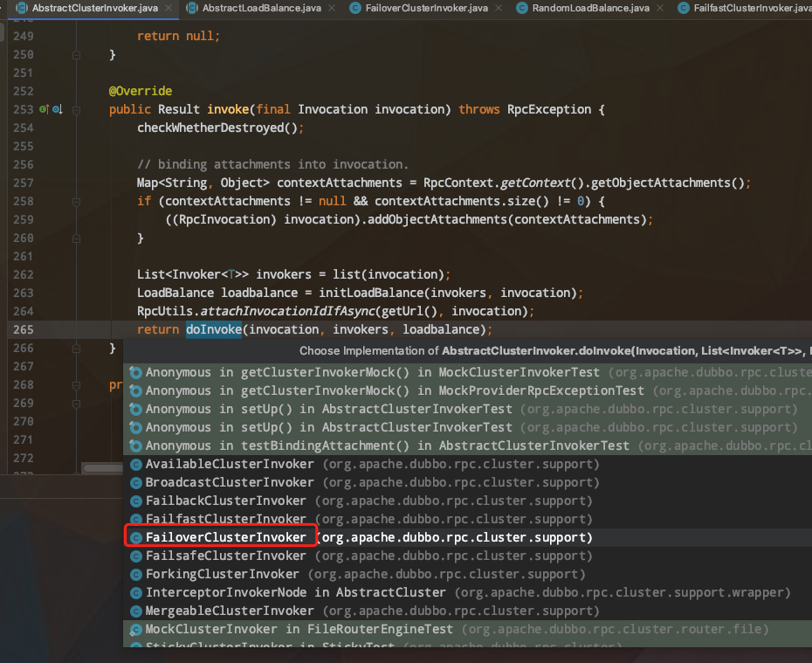This screenshot has width=812, height=663.
Task: Click class icon beside BroadcastClusterInvoker
Action: click(x=135, y=483)
